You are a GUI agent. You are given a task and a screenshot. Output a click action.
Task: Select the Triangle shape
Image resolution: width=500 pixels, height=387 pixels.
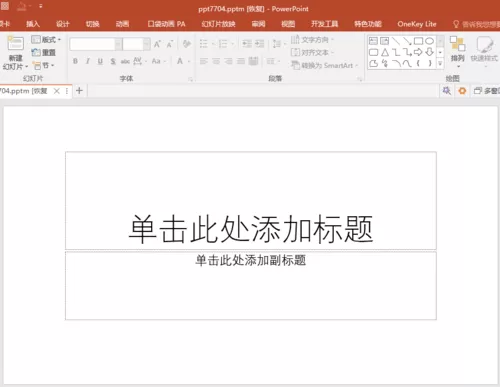(385, 52)
